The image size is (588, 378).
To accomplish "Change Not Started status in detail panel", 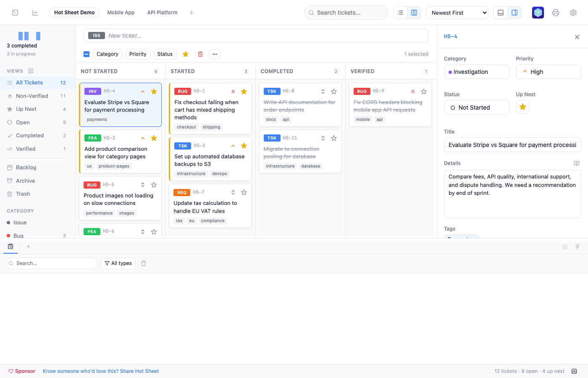I will tap(477, 108).
